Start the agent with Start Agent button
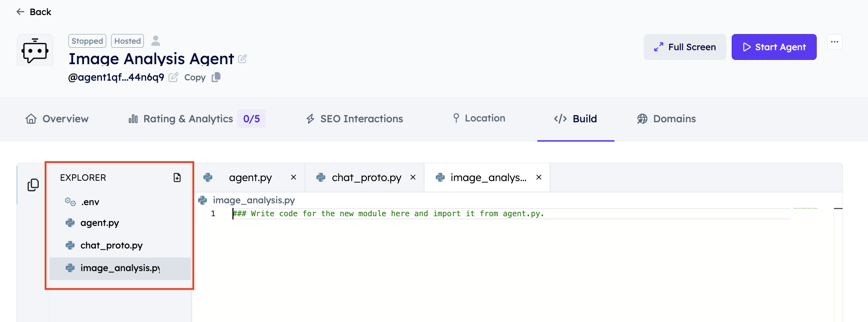 774,47
